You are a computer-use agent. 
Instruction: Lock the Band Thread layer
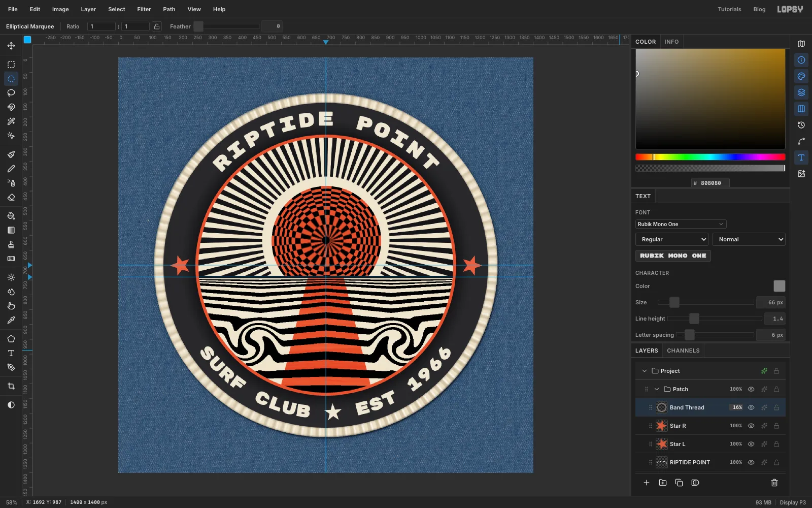point(776,407)
